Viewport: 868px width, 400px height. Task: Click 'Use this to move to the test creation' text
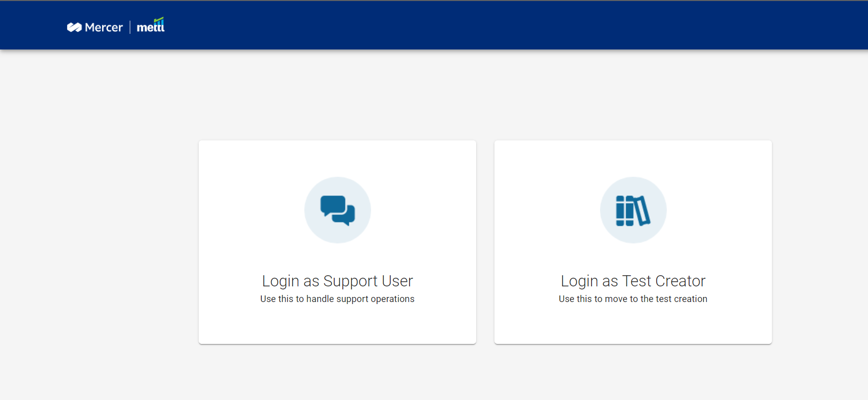633,299
